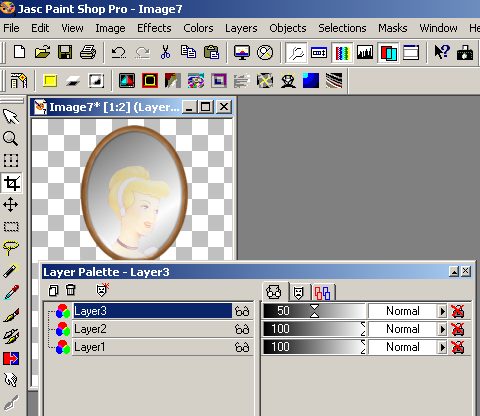Screen dimensions: 480x416
Task: Select the Arrow tool
Action: (x=11, y=116)
